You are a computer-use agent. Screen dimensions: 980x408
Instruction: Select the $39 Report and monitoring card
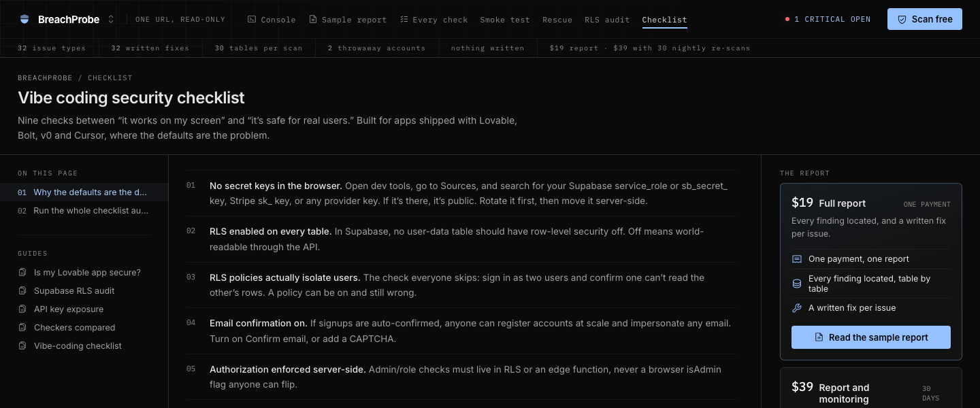pos(870,388)
